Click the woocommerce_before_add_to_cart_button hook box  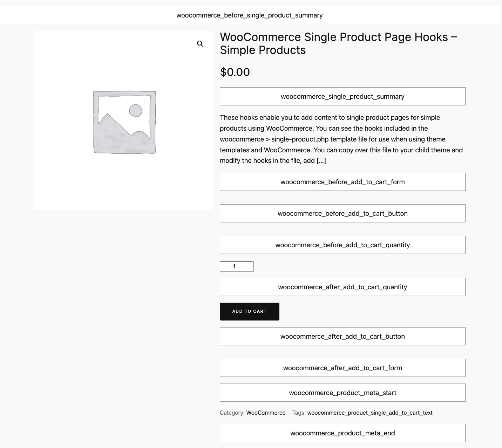click(x=342, y=213)
